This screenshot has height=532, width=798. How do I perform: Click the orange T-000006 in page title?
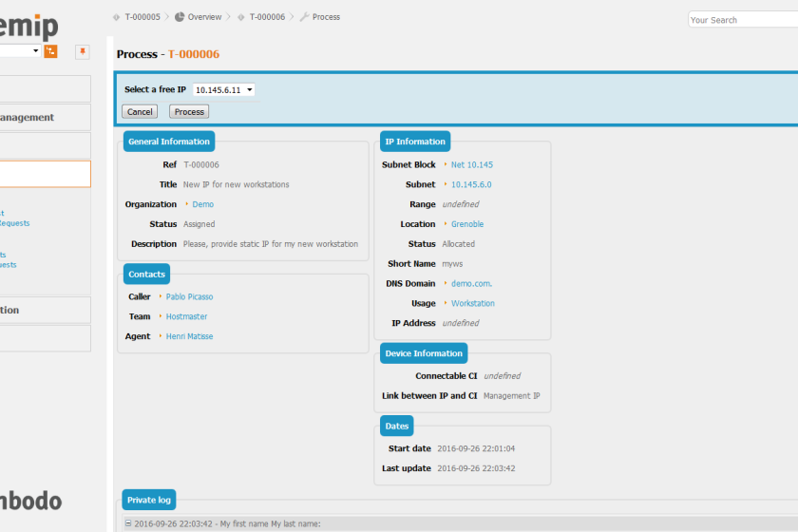coord(194,54)
